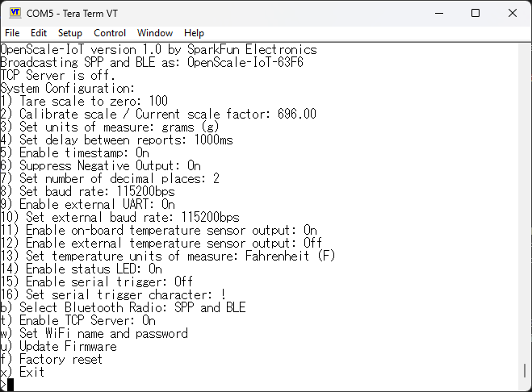
Task: Click the 'Enable timestamp: On' line
Action: [75, 152]
